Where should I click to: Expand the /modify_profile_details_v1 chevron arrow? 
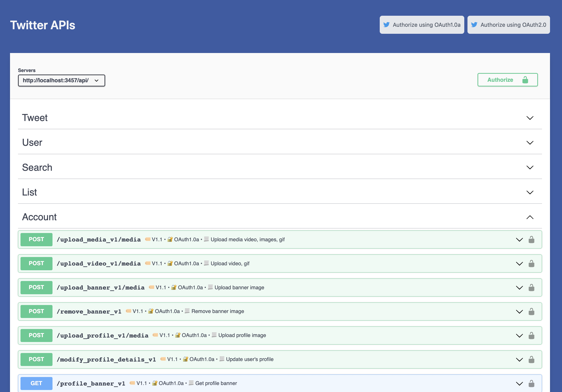(519, 359)
